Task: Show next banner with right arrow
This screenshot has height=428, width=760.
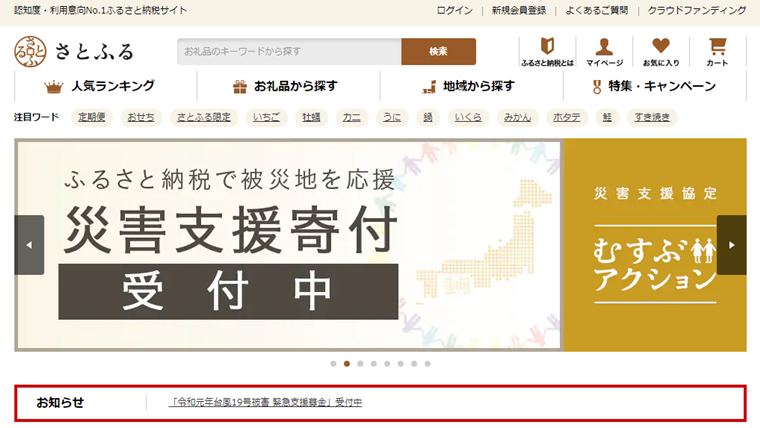Action: 731,245
